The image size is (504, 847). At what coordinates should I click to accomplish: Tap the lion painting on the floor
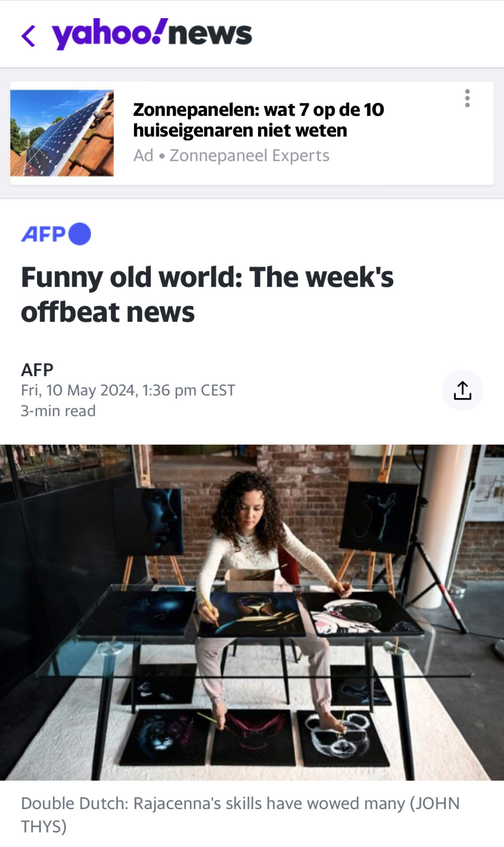coord(165,737)
